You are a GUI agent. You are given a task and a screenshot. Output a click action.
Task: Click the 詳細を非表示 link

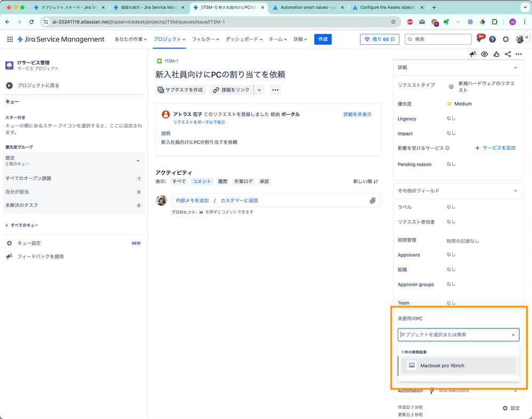click(x=357, y=114)
